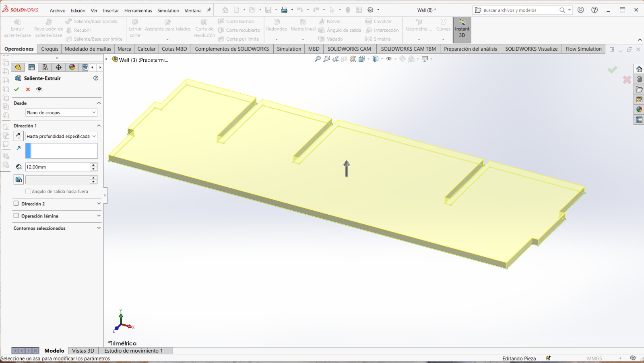Screen dimensions: 644x363
Task: Expand the Dirección 2 section
Action: (x=99, y=203)
